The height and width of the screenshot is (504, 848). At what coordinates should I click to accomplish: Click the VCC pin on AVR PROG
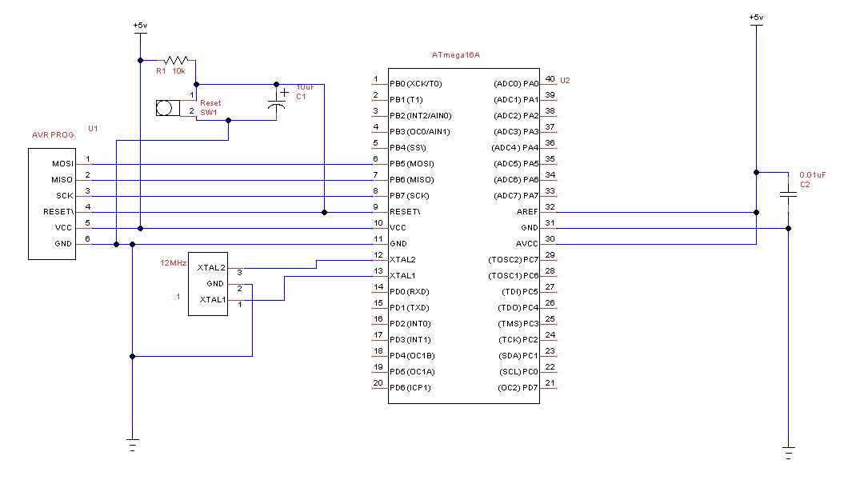[63, 228]
